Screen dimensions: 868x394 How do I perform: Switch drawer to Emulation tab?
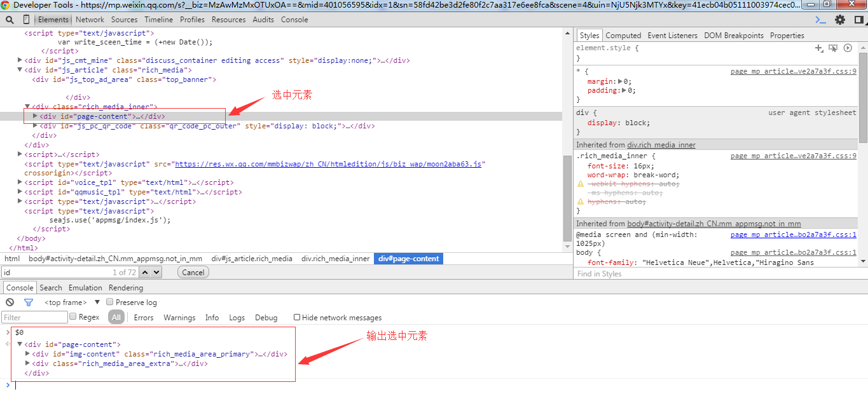85,288
